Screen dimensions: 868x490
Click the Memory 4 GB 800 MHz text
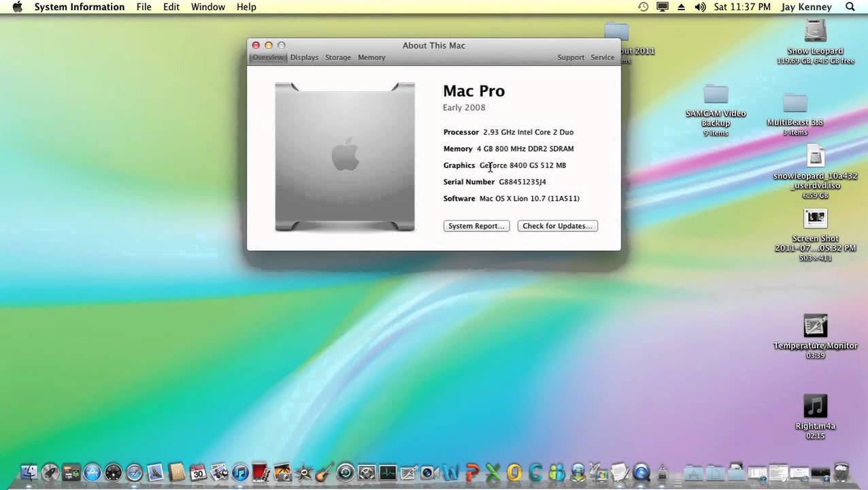(x=508, y=148)
